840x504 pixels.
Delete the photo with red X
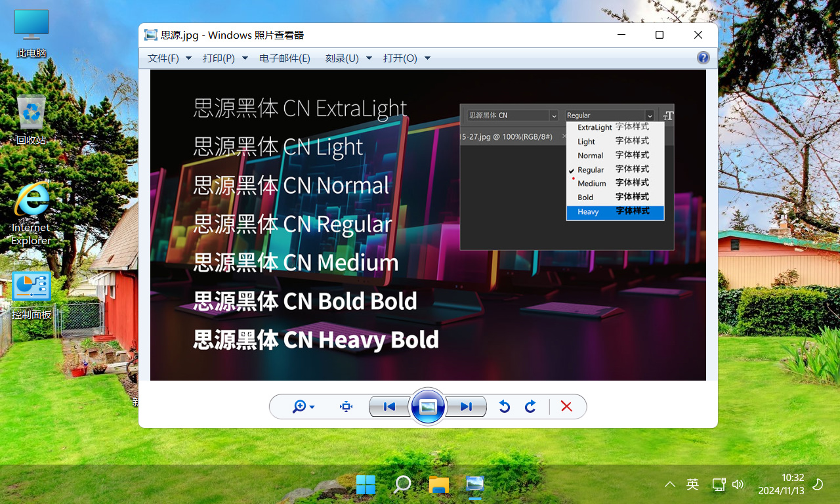coord(566,407)
